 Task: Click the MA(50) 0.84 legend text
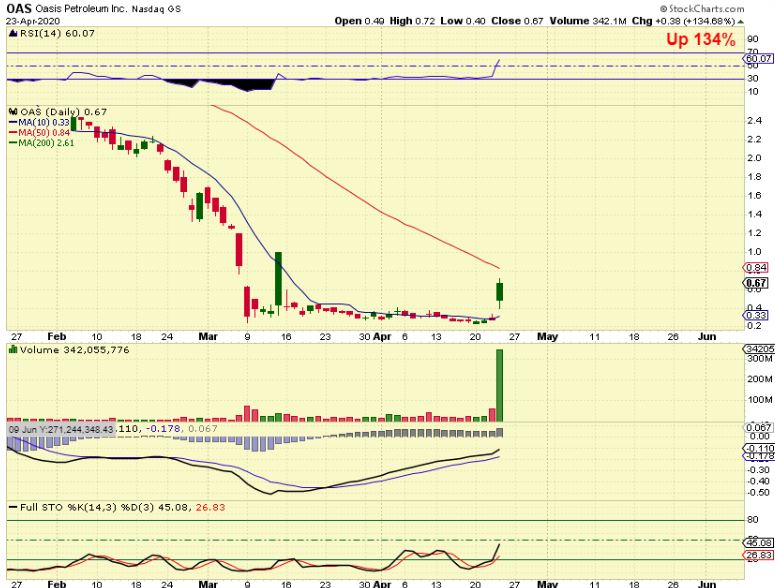[44, 133]
